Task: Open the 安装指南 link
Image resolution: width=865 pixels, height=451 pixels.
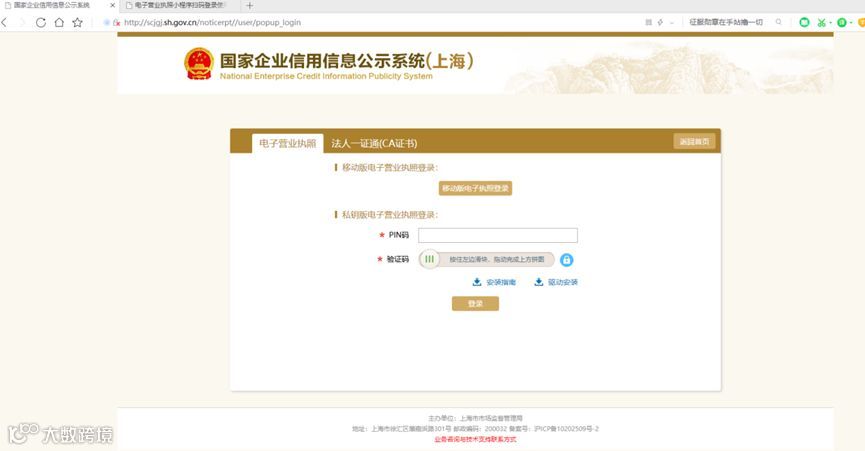Action: tap(501, 282)
